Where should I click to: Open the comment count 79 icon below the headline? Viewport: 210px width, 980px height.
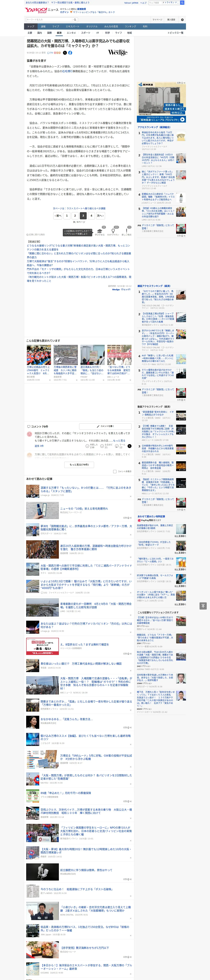pyautogui.click(x=50, y=53)
